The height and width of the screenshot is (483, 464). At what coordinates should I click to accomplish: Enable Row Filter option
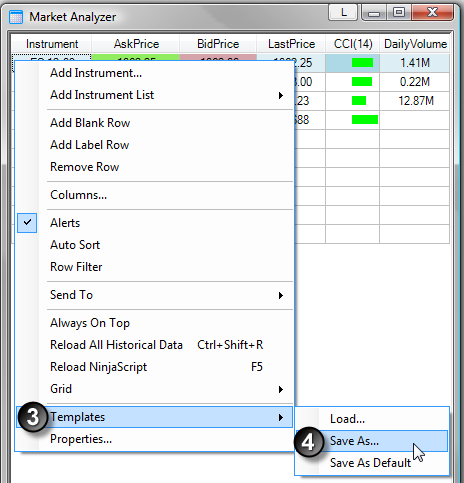154,267
